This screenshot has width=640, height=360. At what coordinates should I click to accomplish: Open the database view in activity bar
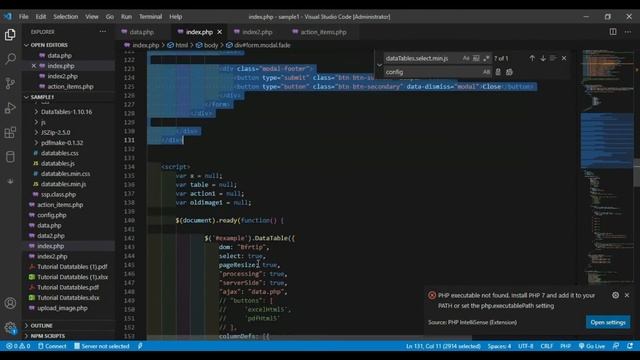click(x=10, y=157)
